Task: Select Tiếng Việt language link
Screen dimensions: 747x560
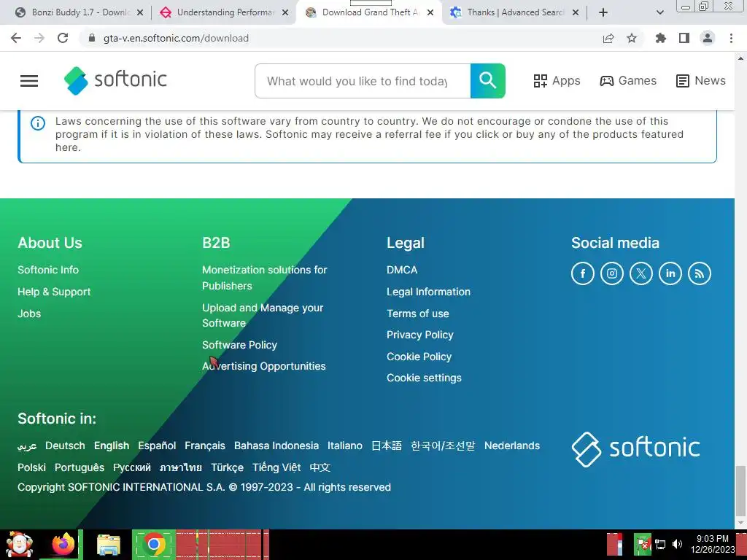Action: 276,467
